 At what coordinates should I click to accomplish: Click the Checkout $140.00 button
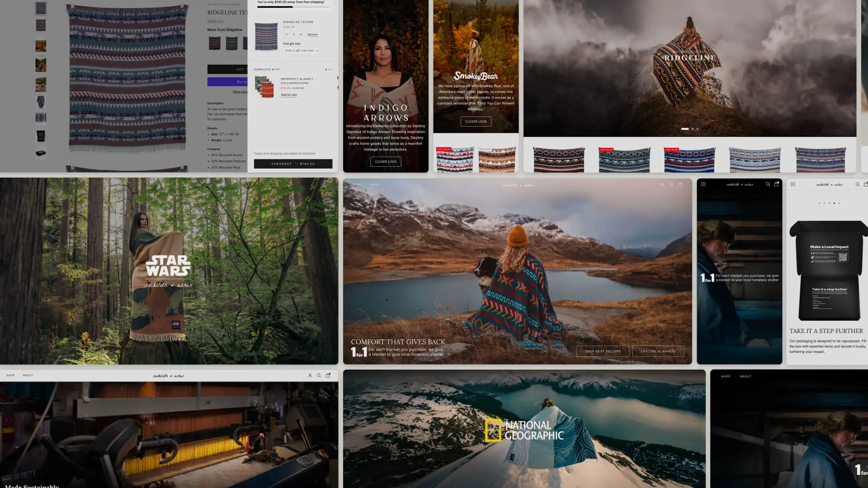(293, 164)
